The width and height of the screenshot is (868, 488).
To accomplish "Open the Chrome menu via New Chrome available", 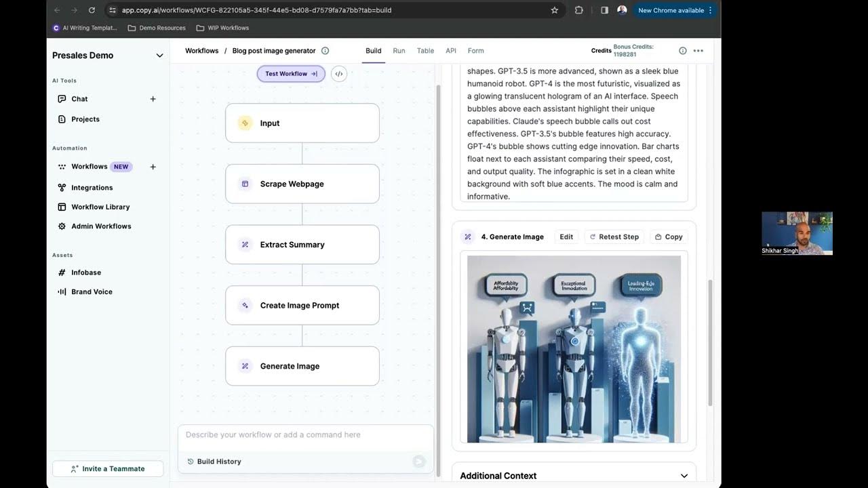I will click(675, 10).
